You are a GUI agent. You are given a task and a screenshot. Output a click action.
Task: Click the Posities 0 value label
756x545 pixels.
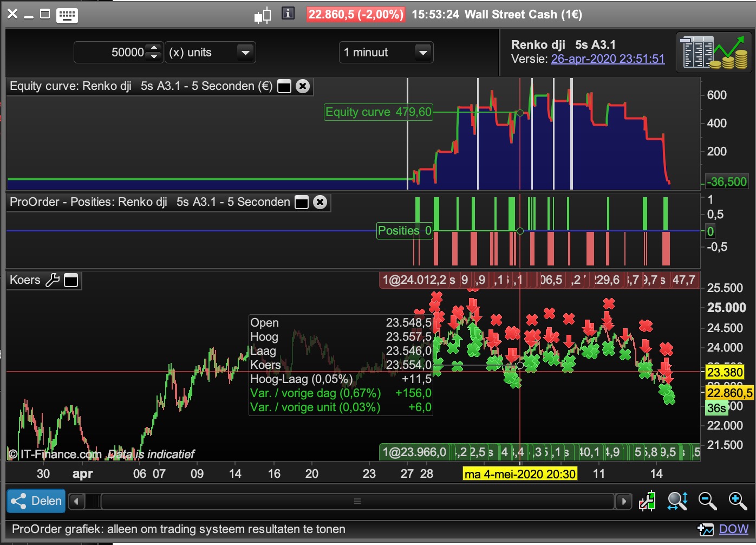(405, 231)
